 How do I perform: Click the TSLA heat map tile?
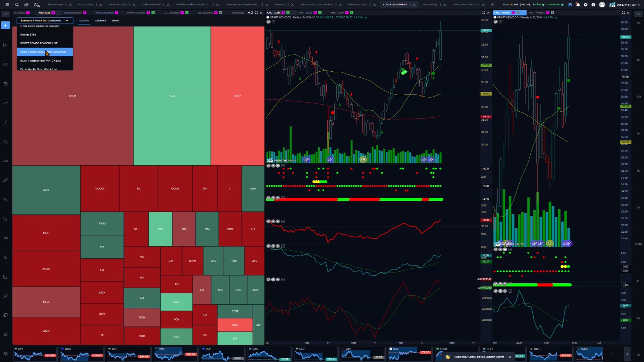[x=172, y=96]
